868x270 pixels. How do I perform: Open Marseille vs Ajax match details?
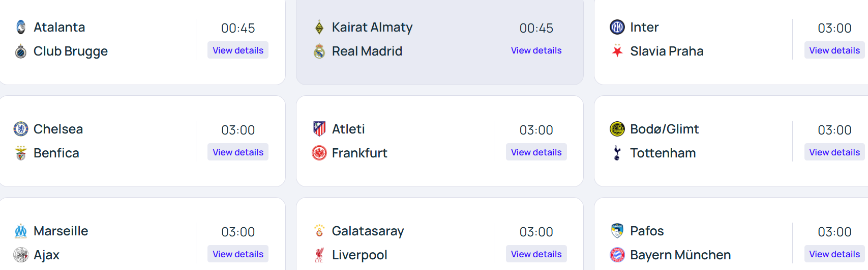click(238, 254)
